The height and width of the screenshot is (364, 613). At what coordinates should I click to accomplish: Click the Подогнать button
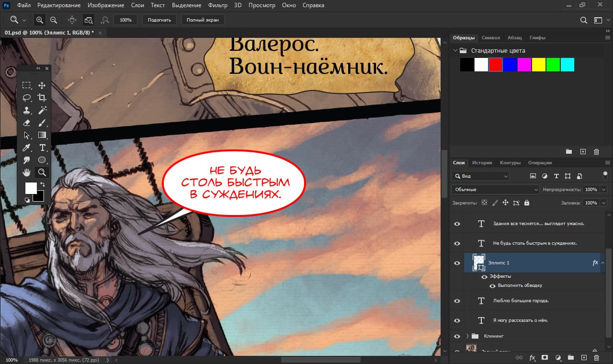click(159, 20)
